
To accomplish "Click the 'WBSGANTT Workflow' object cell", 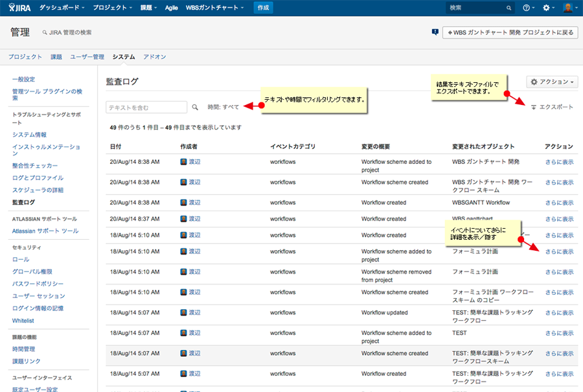I will pyautogui.click(x=481, y=203).
